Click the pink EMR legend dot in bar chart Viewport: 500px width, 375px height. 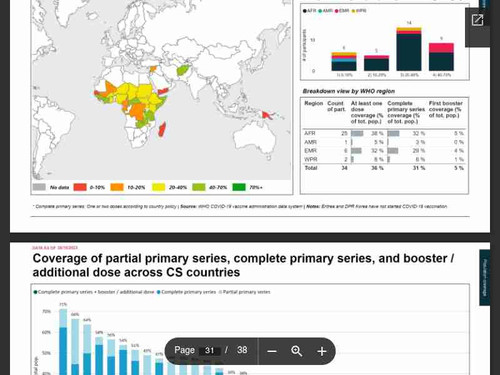[337, 11]
